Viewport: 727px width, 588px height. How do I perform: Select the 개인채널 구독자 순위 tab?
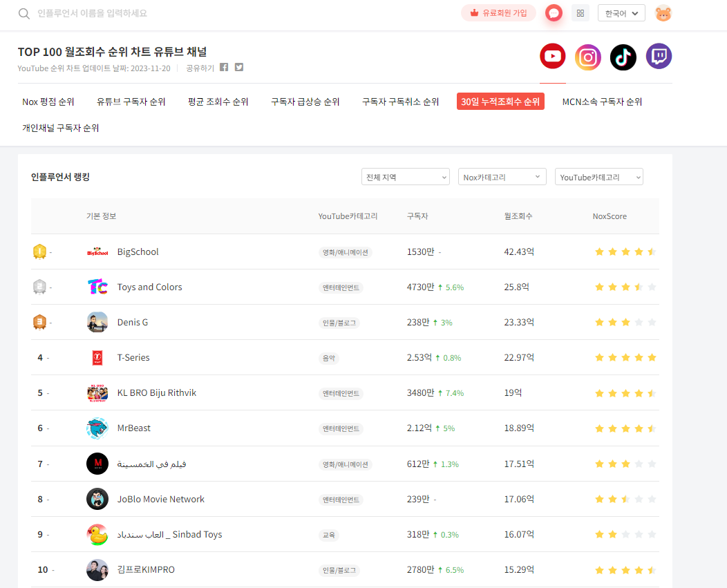point(61,128)
